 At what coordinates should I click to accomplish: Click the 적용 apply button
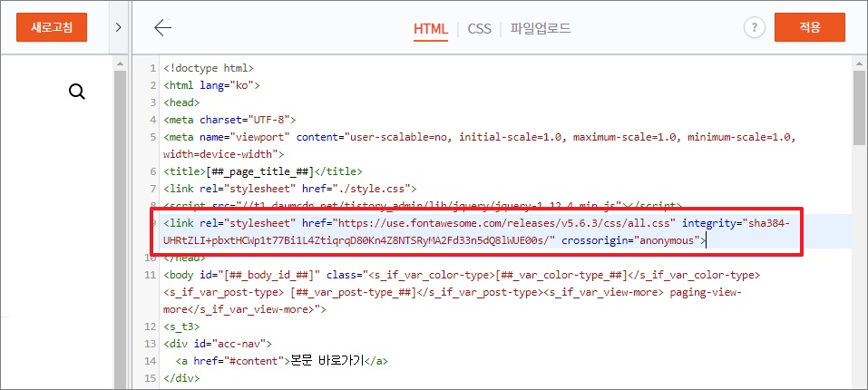point(810,27)
